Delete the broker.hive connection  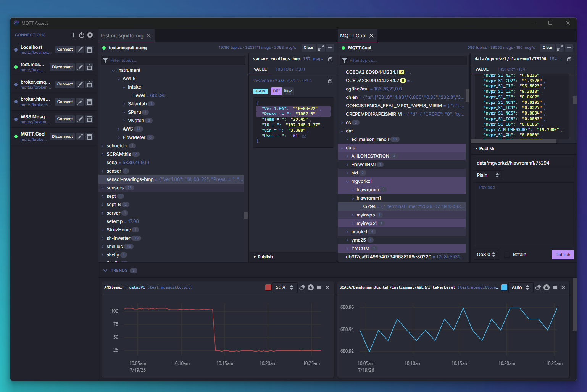[89, 102]
